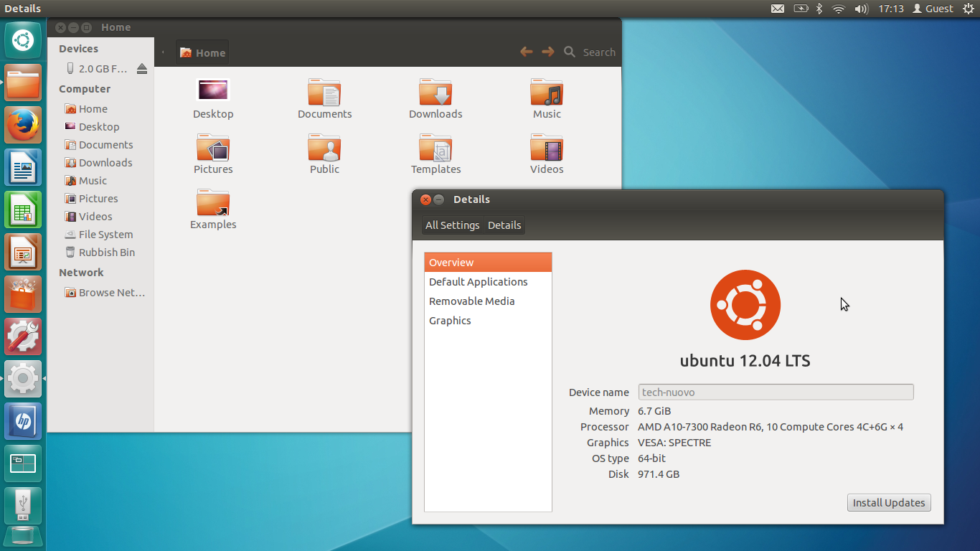
Task: Launch Firefox from the launcher
Action: [23, 125]
